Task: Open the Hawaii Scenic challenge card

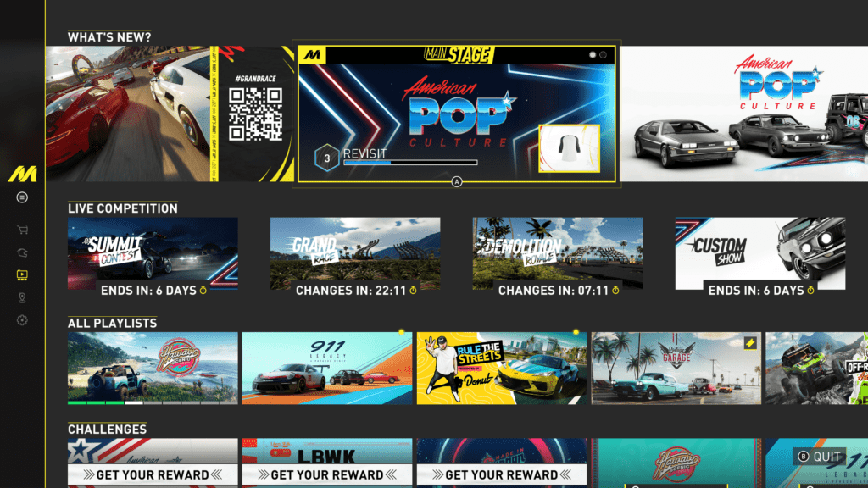Action: [x=676, y=463]
